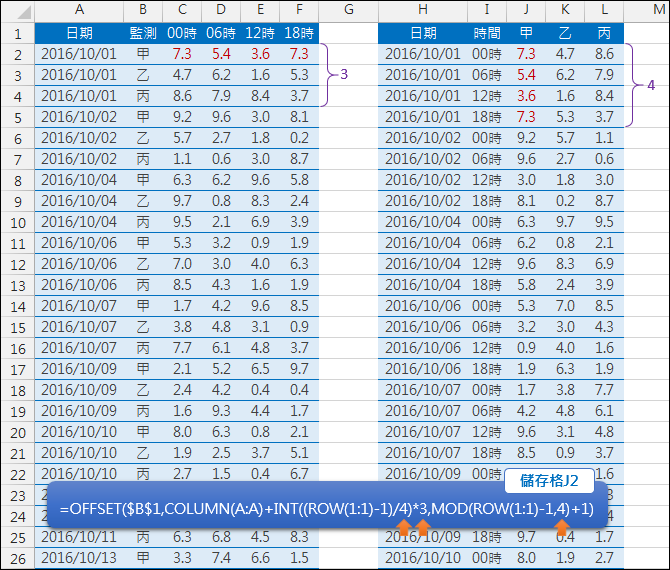Click cell H6 with 2016/10/02
The image size is (670, 570).
[423, 138]
